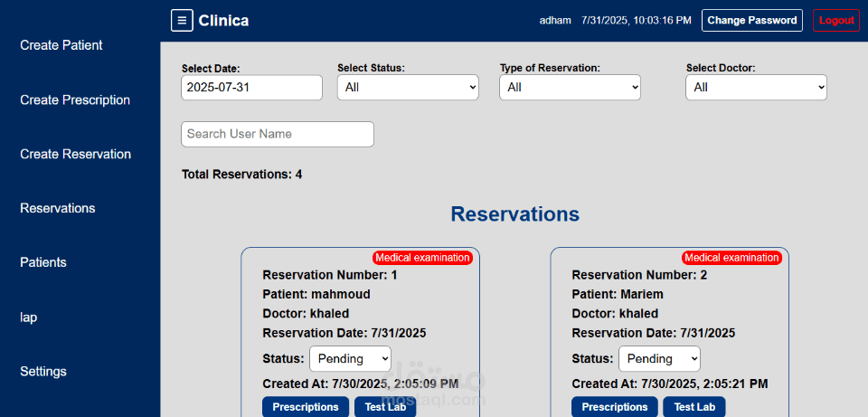The width and height of the screenshot is (868, 417).
Task: Expand the Select Status dropdown
Action: coord(408,88)
